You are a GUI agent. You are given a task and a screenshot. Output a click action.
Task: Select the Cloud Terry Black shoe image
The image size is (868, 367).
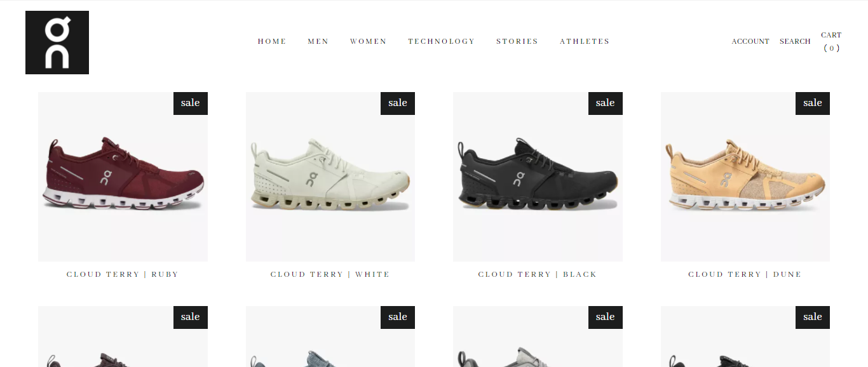tap(538, 177)
